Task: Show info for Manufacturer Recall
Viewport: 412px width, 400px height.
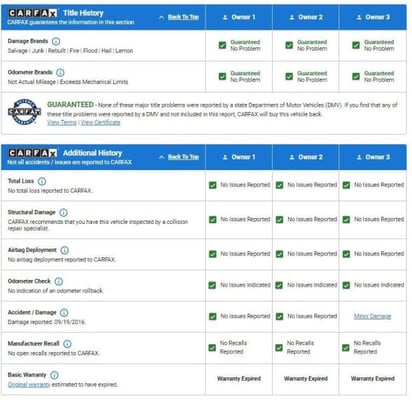Action: click(67, 344)
